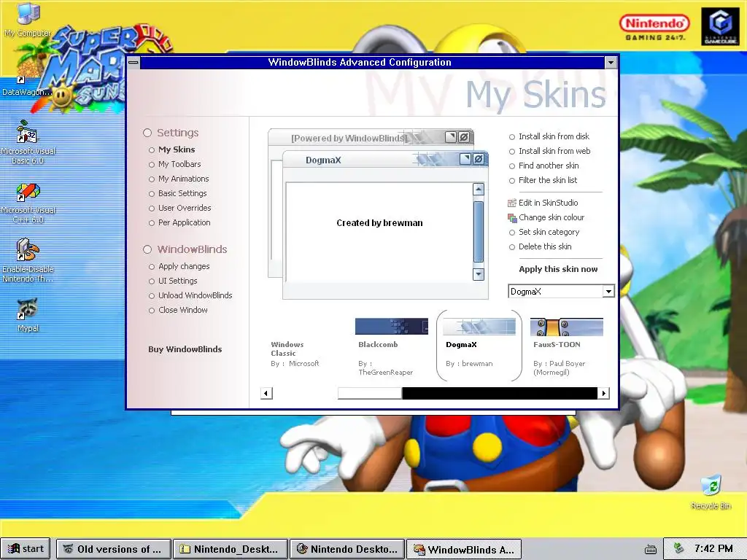Click the taskbar clock 7:42 PM

click(713, 548)
